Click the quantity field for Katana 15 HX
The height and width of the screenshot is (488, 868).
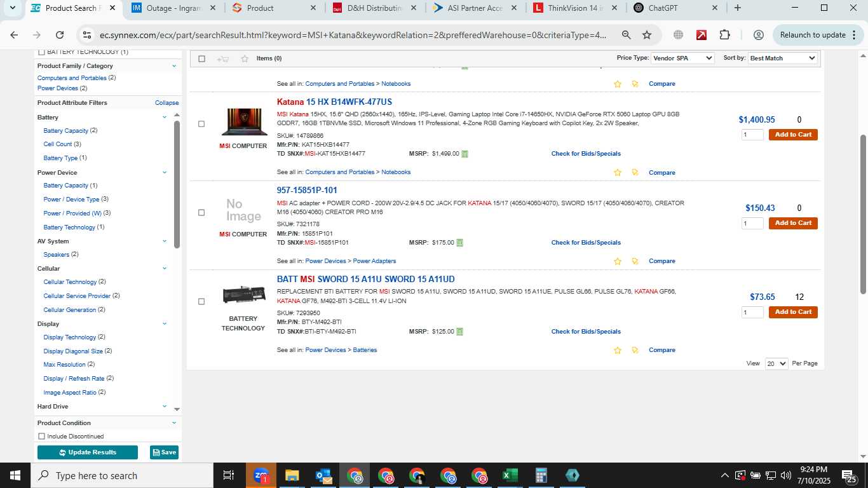pyautogui.click(x=752, y=135)
